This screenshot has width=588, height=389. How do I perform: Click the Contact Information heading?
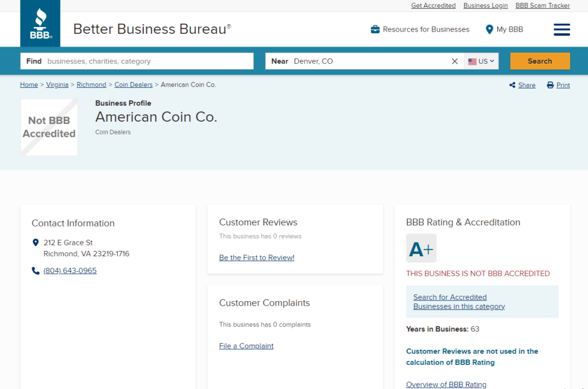point(73,223)
